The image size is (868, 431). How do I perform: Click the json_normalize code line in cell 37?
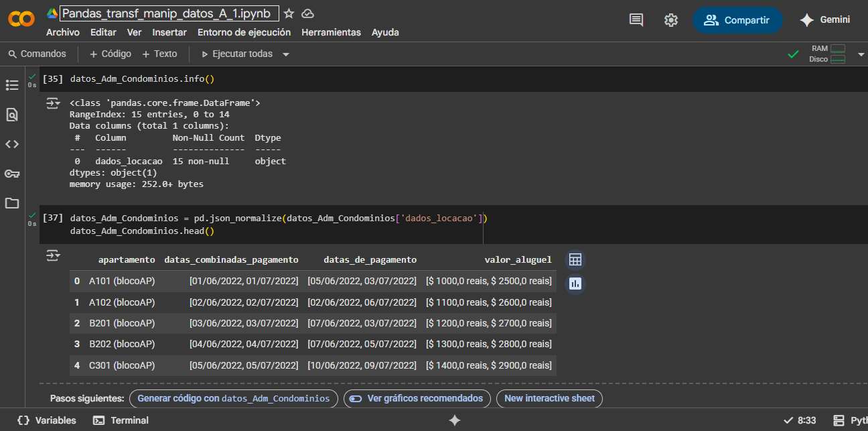tap(279, 218)
